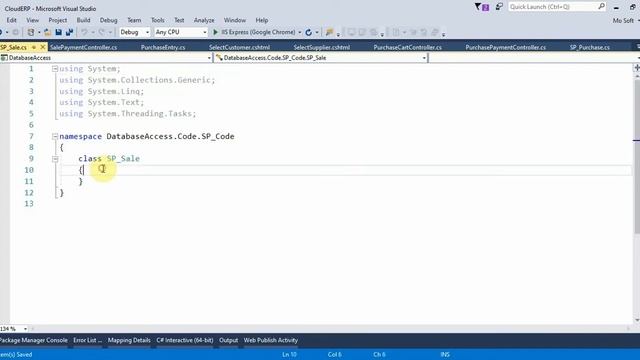Screen dimensions: 640x360
Task: Collapse the class SP_Sale block
Action: click(x=55, y=159)
